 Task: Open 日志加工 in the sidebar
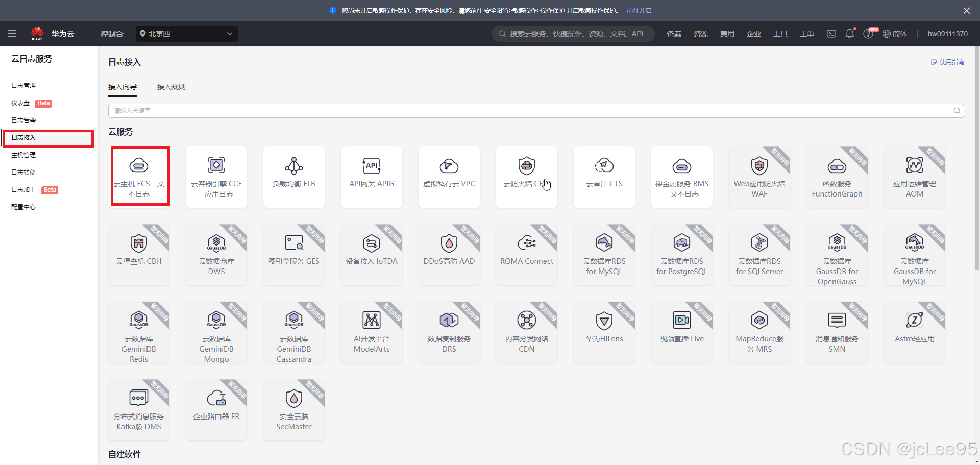point(23,190)
